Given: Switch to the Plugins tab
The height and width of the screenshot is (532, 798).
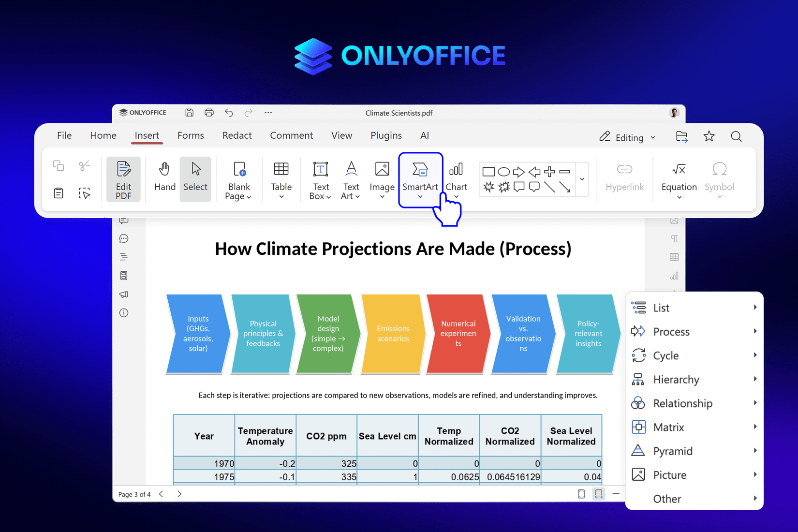Looking at the screenshot, I should pos(386,135).
